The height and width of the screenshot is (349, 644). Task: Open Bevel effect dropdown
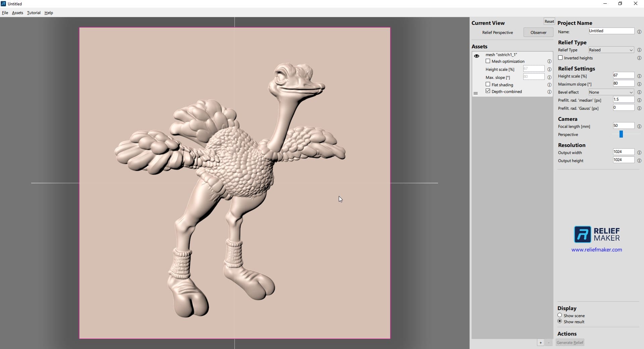[x=611, y=92]
